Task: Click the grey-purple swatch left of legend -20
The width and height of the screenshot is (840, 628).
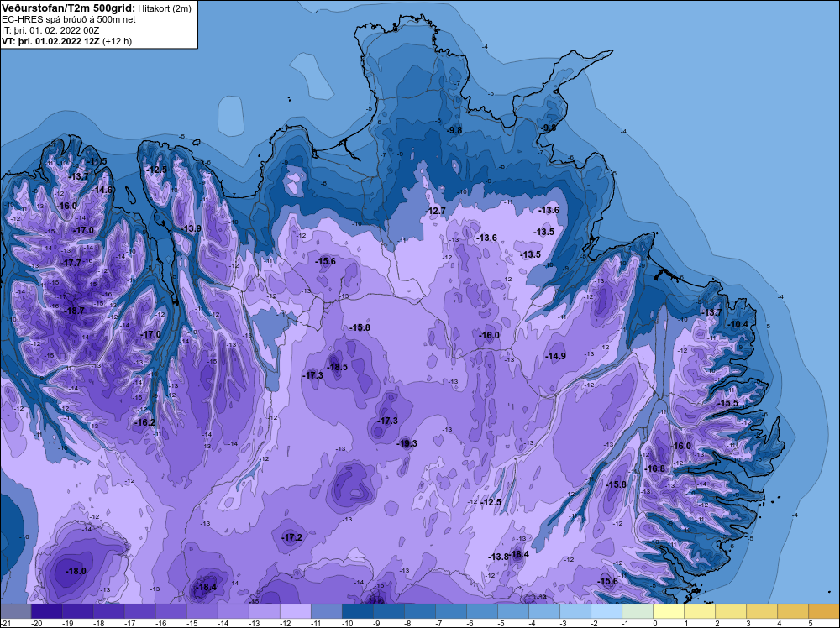Action: pyautogui.click(x=15, y=611)
